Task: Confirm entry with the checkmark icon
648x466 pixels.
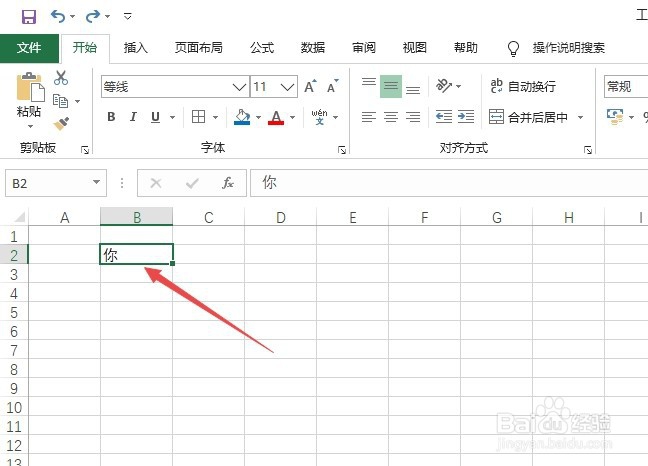Action: (x=192, y=183)
